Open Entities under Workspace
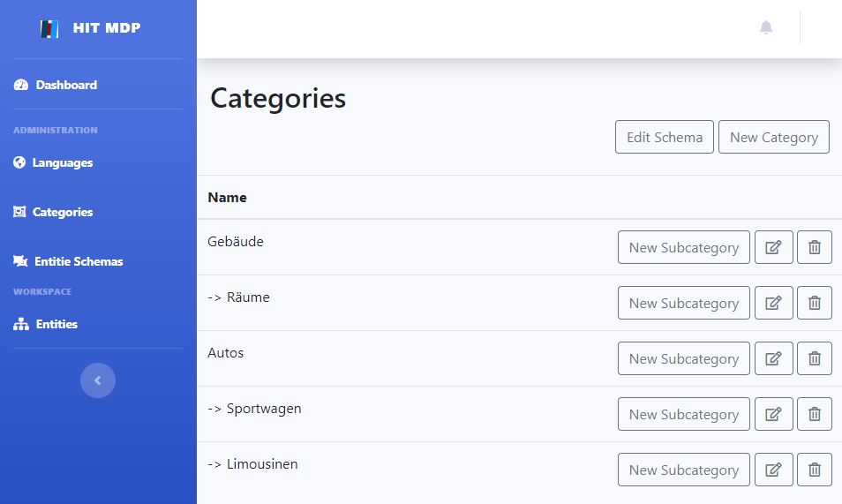Screen dimensions: 842x504 (x=46, y=325)
